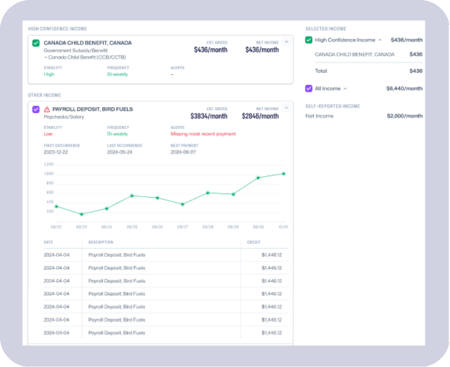Select the Description column header
The height and width of the screenshot is (367, 450).
click(101, 242)
